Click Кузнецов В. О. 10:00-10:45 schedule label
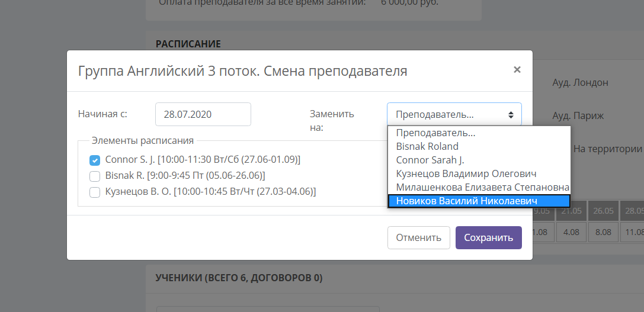The height and width of the screenshot is (312, 644). (x=211, y=191)
